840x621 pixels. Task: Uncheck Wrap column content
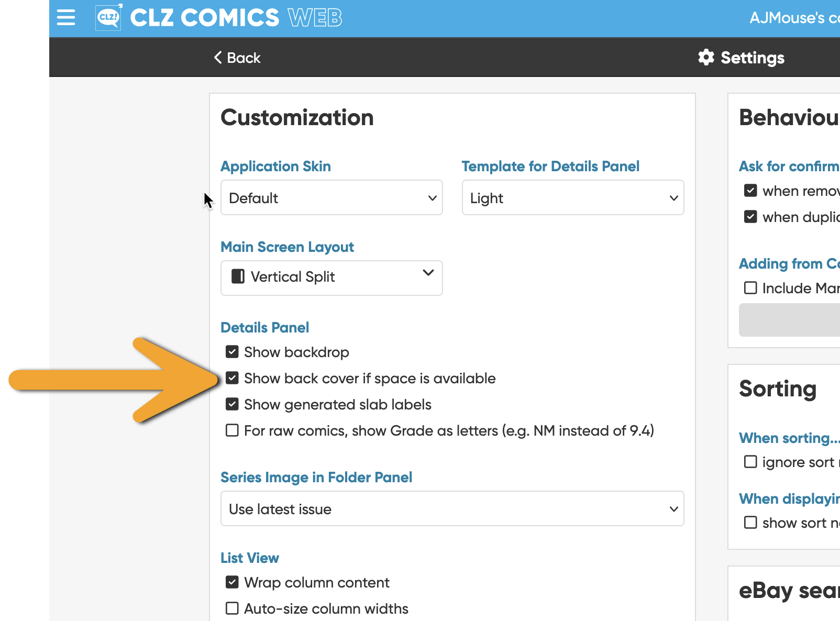(x=232, y=582)
